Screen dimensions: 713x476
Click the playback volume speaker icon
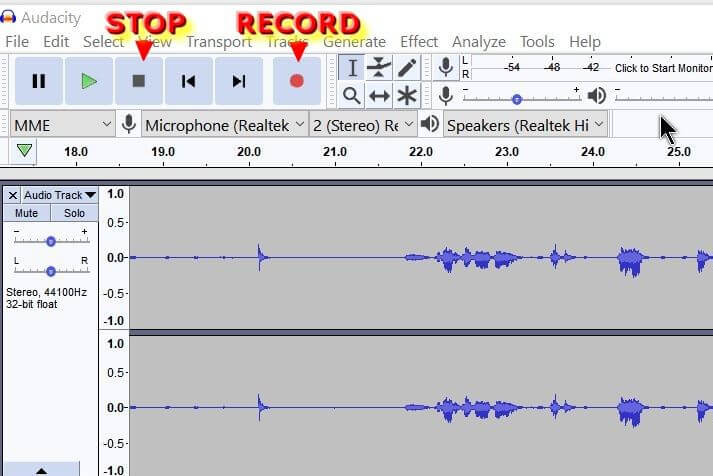click(597, 95)
